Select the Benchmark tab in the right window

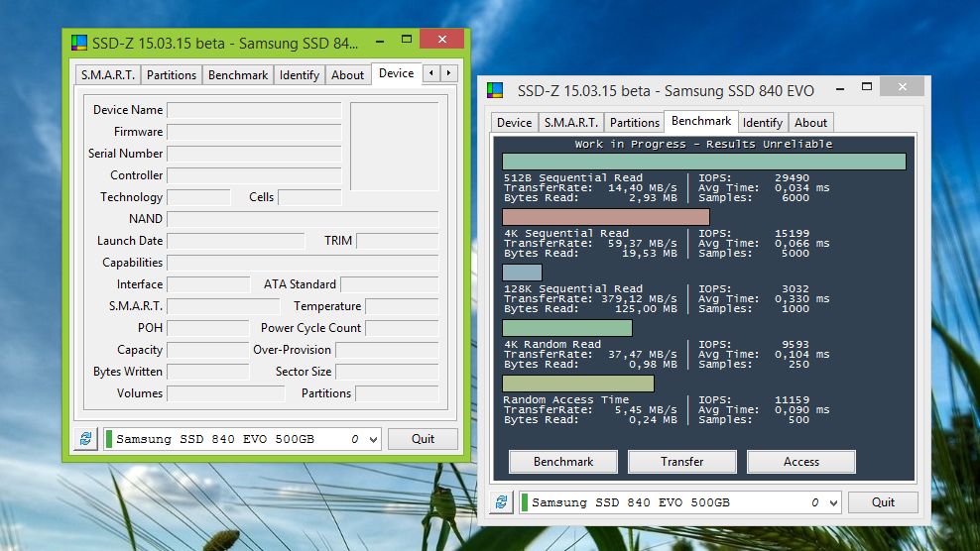[x=701, y=121]
